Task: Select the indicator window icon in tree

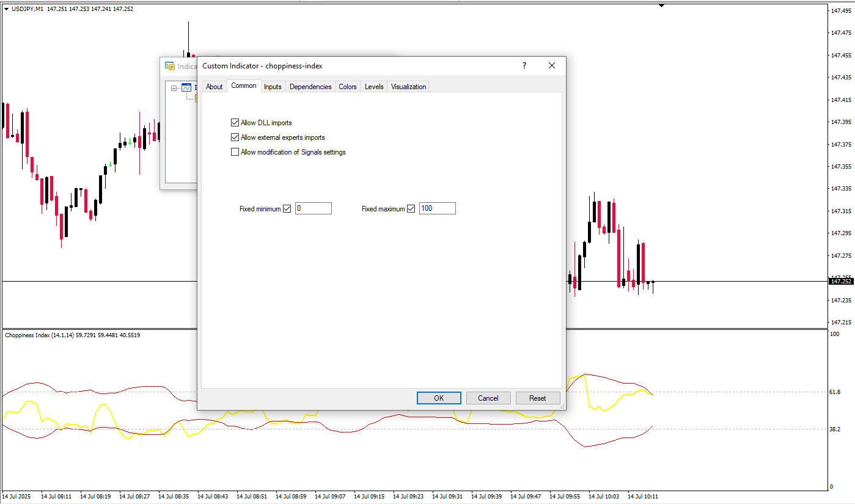Action: (186, 87)
